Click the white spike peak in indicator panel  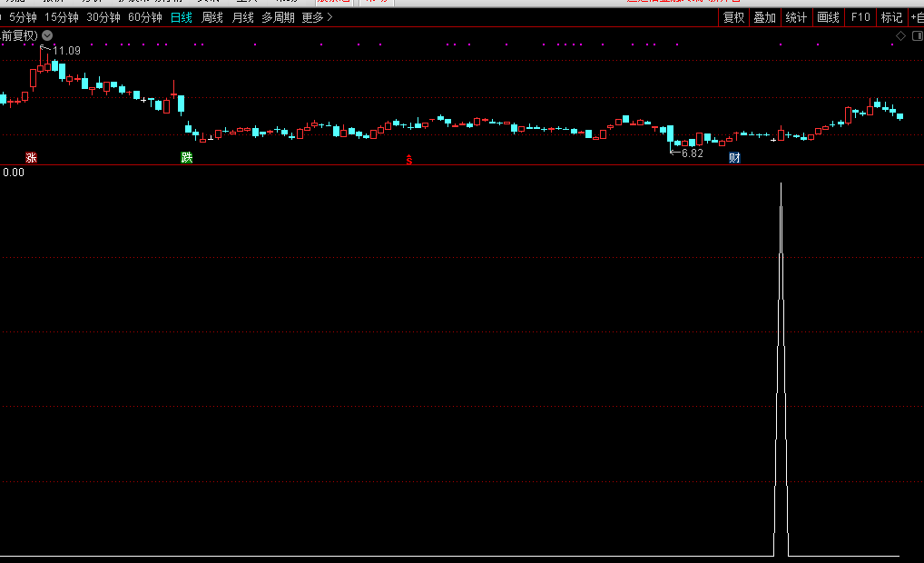point(781,184)
